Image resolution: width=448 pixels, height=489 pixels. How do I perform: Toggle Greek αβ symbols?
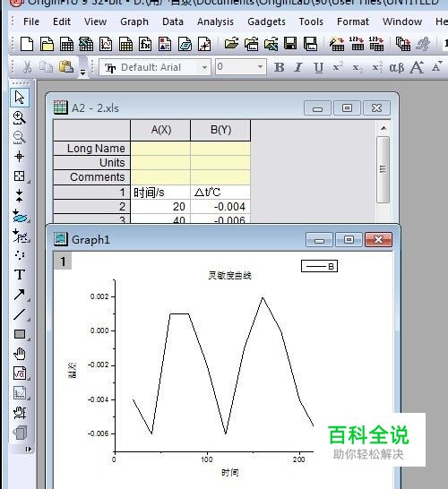[x=397, y=67]
